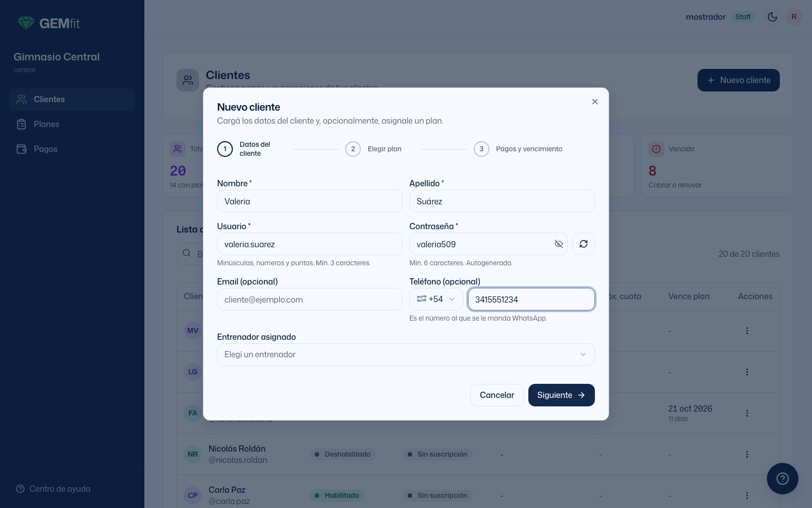The height and width of the screenshot is (508, 812).
Task: Click the Vence plan column header
Action: (x=689, y=296)
